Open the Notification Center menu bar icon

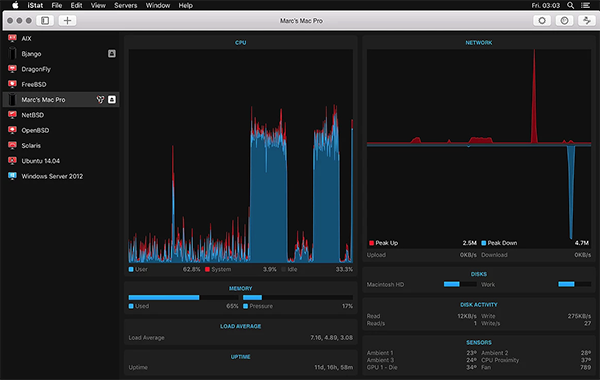pos(585,5)
